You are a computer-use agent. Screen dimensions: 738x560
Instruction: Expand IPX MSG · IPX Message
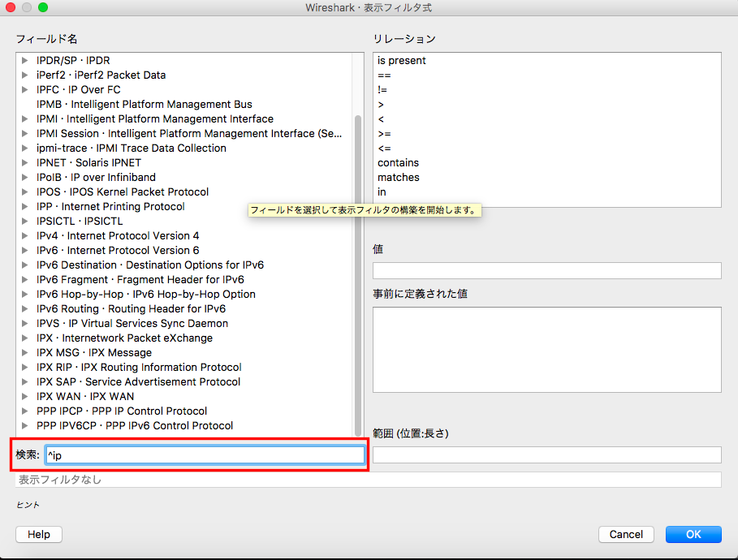point(25,352)
